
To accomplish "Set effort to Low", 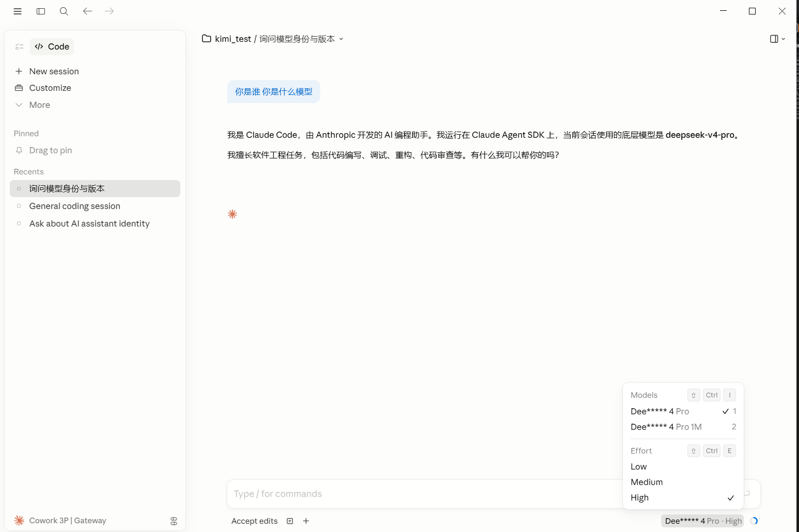I will pyautogui.click(x=683, y=466).
